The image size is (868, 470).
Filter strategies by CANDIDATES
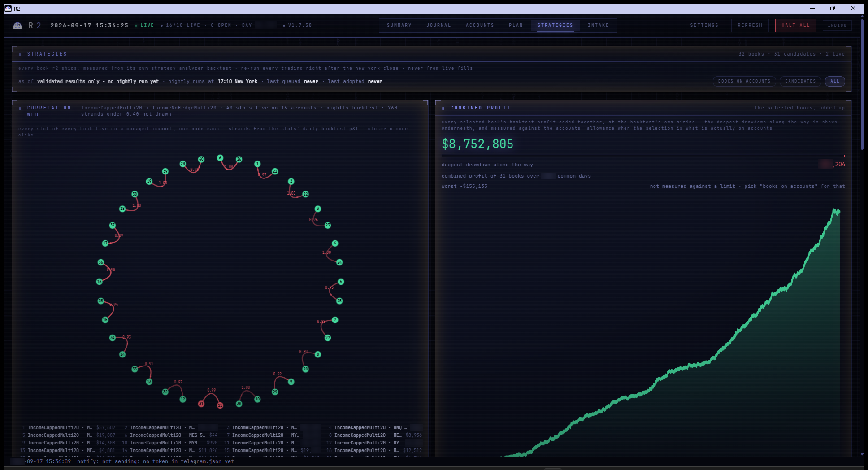(x=800, y=81)
